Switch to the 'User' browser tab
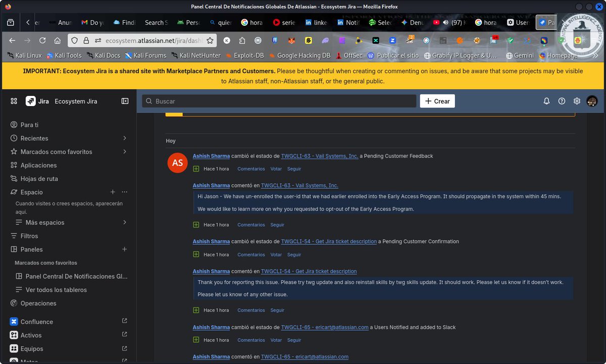 pos(518,22)
